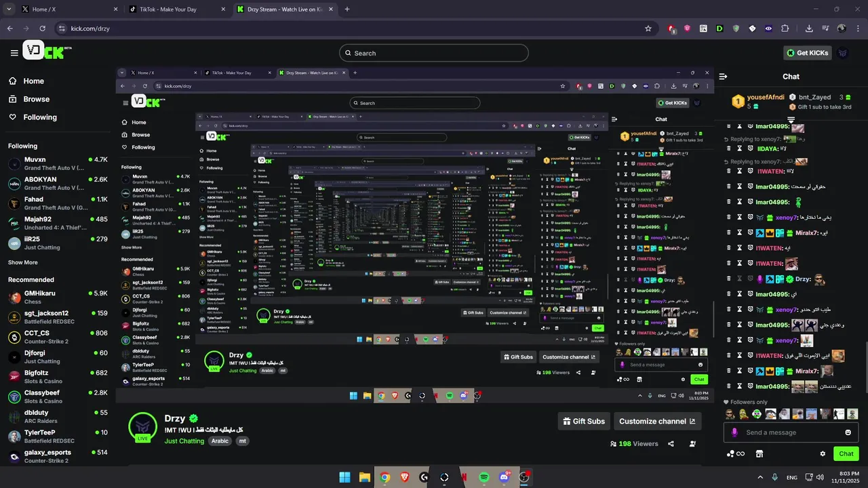Open the user avatar menu next to Get KICKs

[x=843, y=53]
